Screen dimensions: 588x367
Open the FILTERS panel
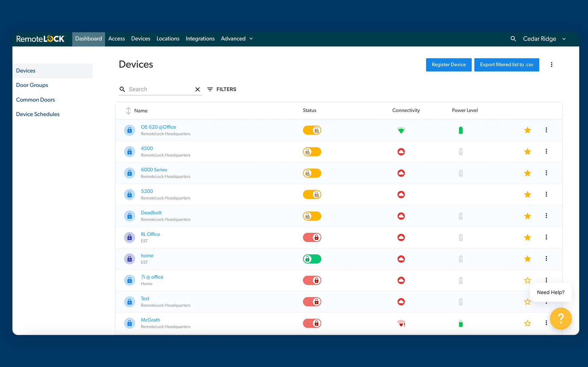[x=222, y=89]
